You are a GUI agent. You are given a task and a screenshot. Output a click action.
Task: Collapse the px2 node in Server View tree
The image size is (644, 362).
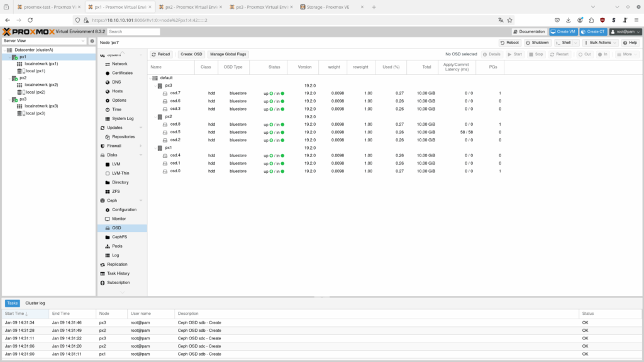(x=9, y=78)
